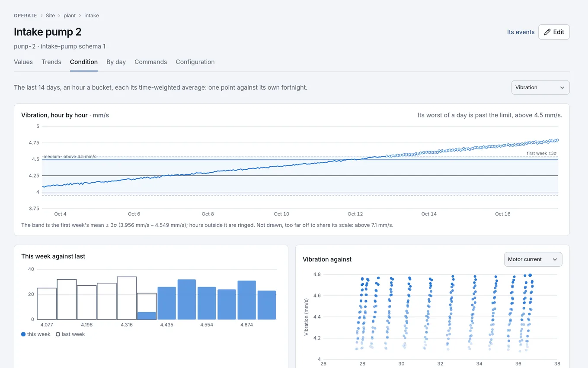Click the medium- above 4.5 mm/s label
588x368 pixels.
70,157
